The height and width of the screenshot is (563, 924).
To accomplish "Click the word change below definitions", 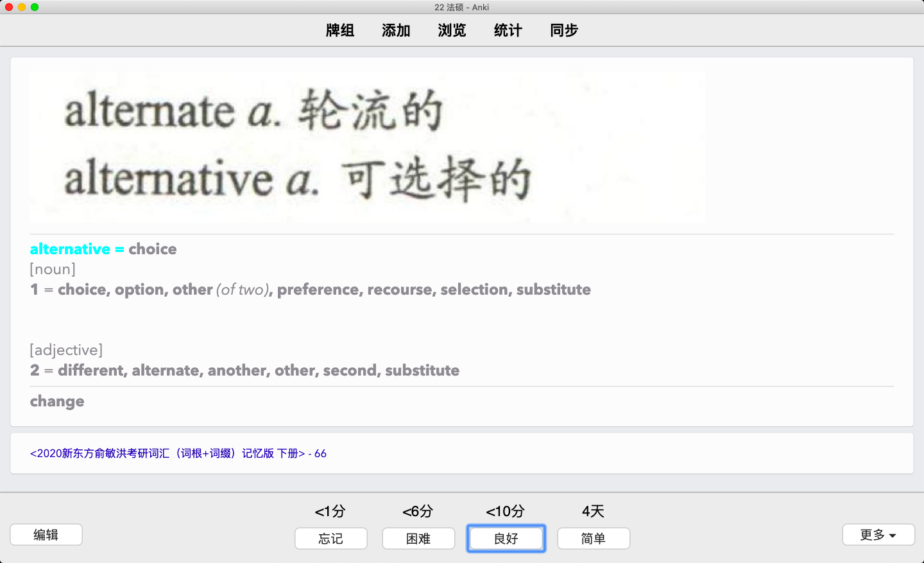I will pos(57,402).
